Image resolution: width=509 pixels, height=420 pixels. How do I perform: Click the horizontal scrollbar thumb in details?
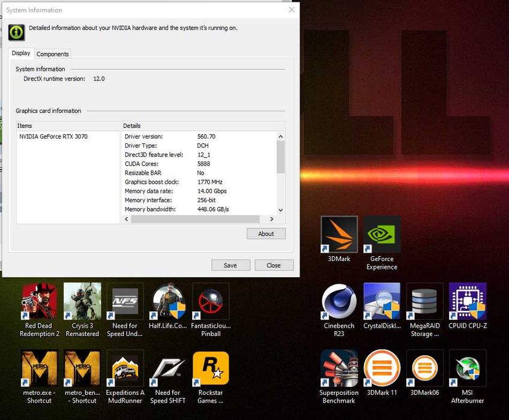[195, 219]
